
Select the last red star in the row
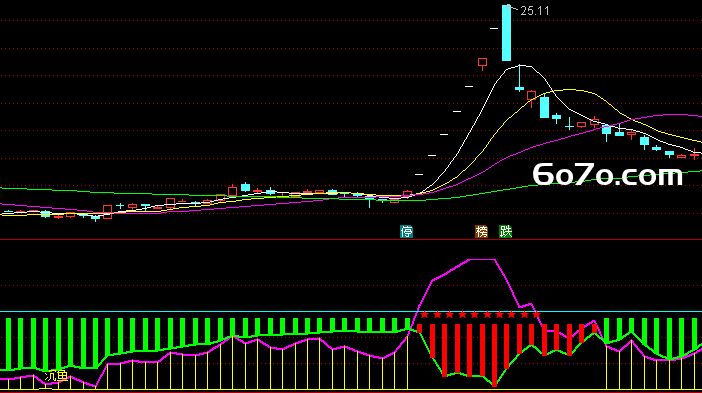point(536,315)
